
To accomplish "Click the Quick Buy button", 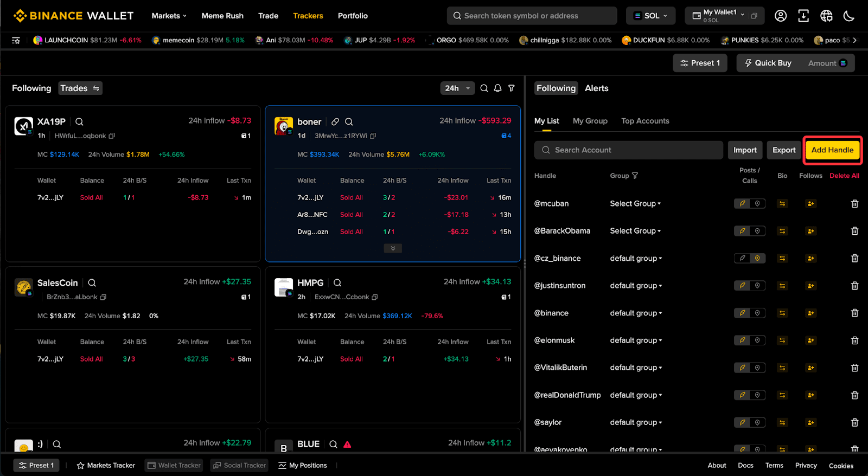I will (x=768, y=63).
